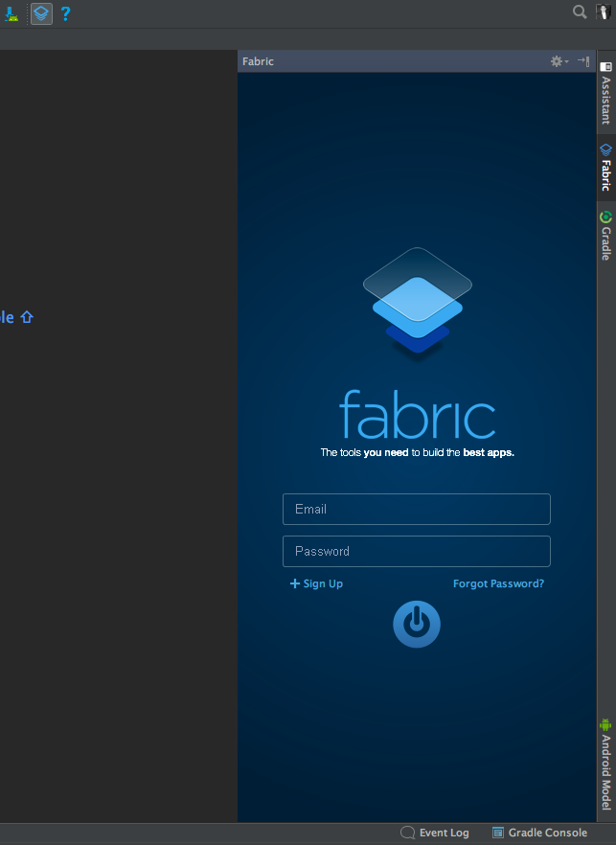Open the Gradle side tab
Viewport: 616px width, 845px height.
coord(606,236)
